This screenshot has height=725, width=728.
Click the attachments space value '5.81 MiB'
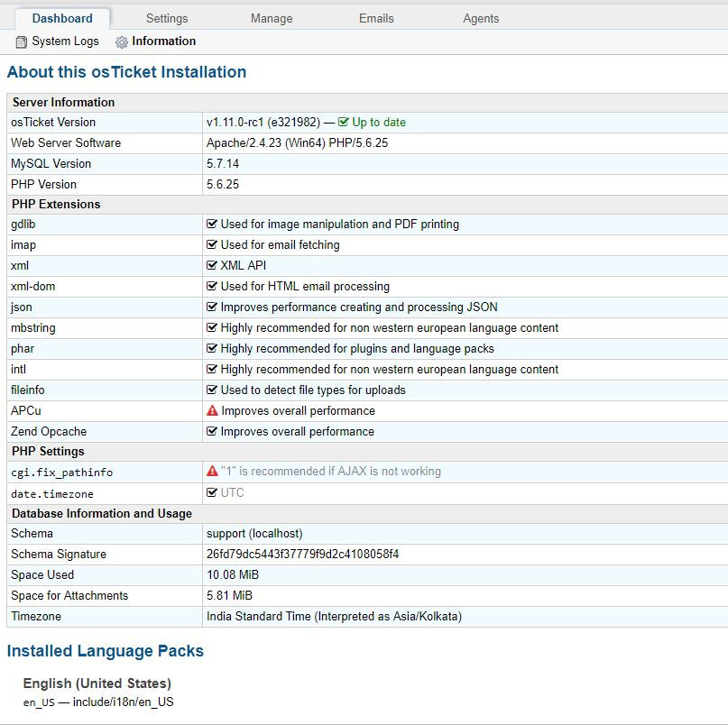229,595
